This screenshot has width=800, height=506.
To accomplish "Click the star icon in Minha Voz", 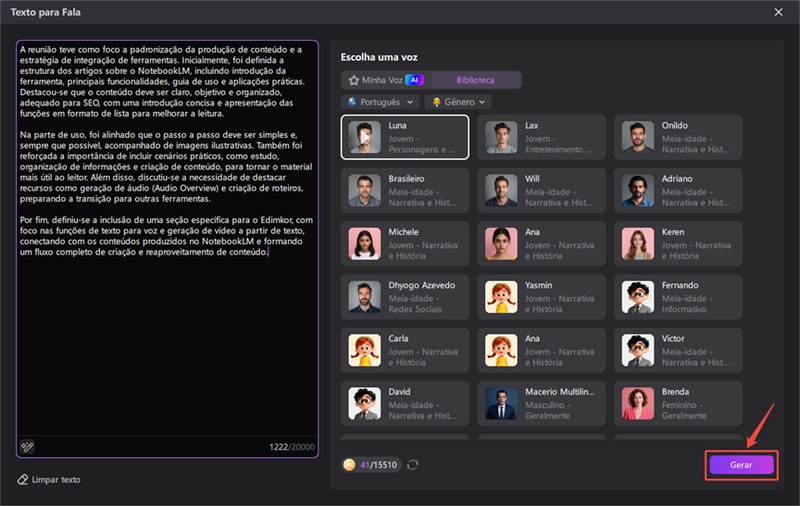I will (354, 80).
